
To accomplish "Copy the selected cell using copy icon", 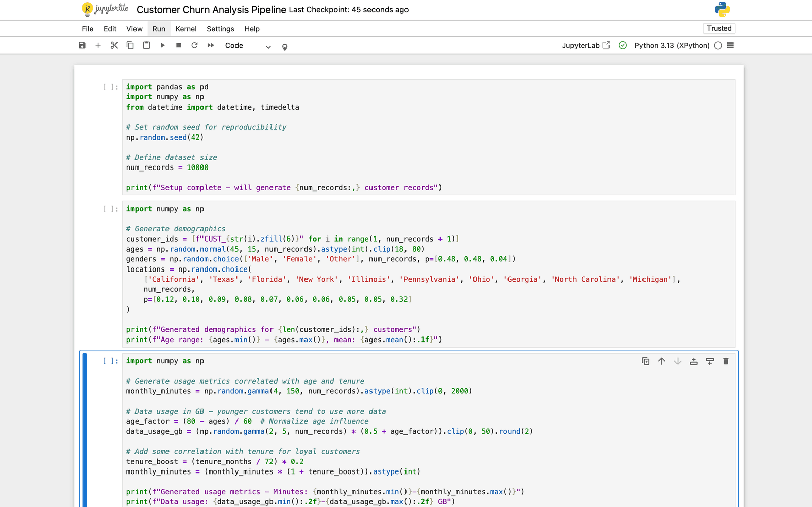I will pos(130,45).
